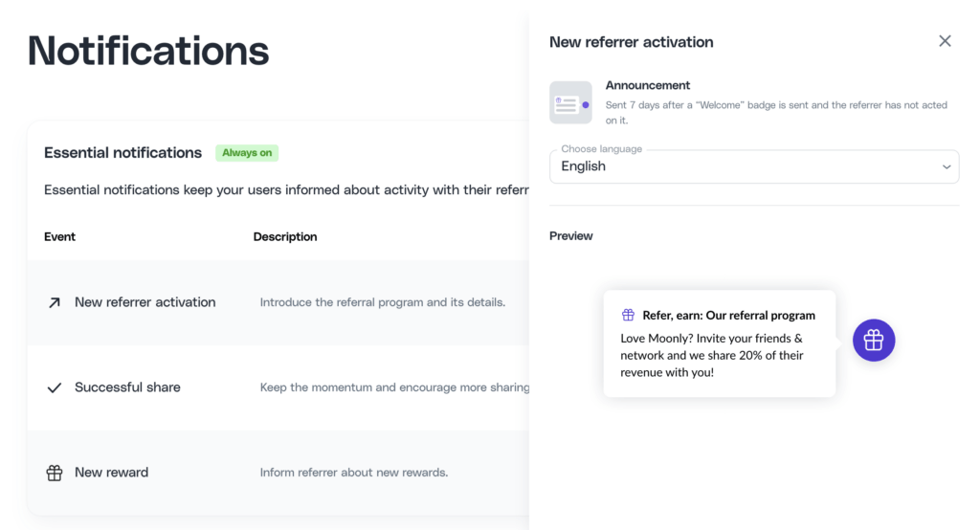Screen dimensions: 980x530
Task: Click the Always on badge
Action: 247,153
